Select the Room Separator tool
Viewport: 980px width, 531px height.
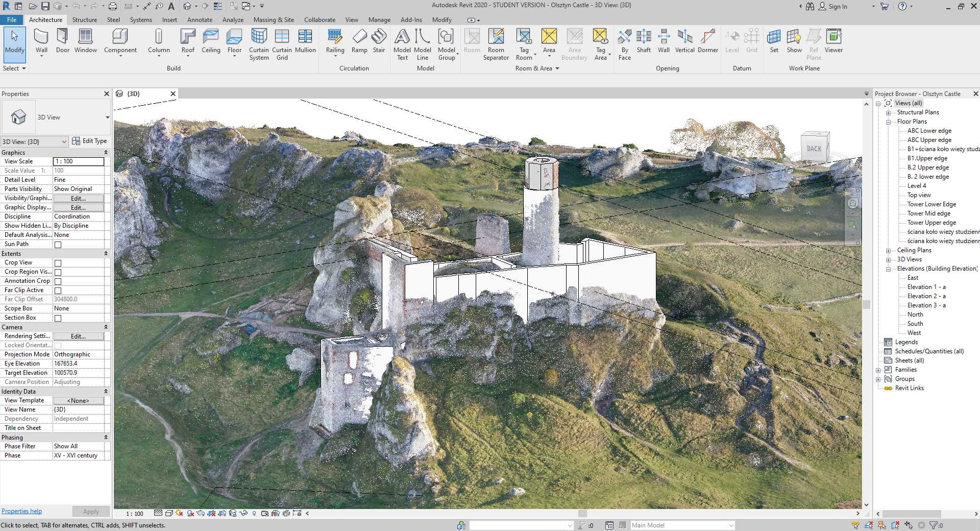point(496,44)
